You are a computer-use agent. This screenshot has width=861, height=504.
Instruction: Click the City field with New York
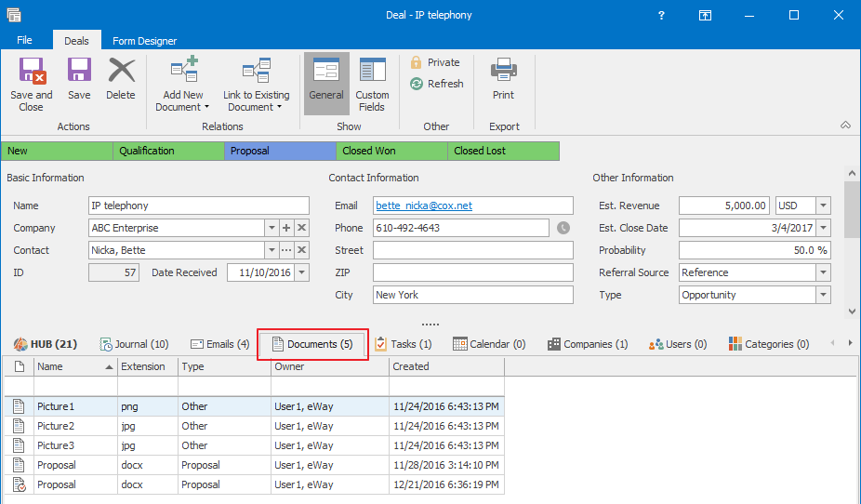click(472, 295)
